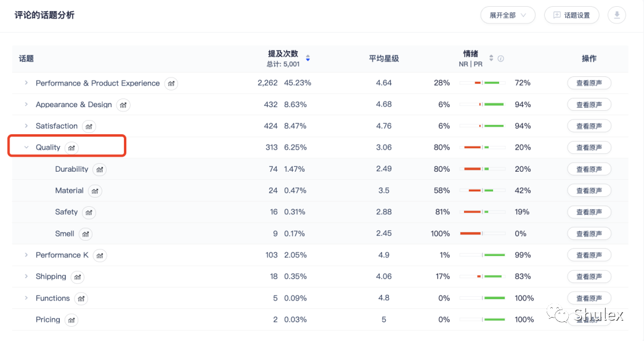This screenshot has width=644, height=341.
Task: Click the 平均星级 column header
Action: click(x=383, y=58)
